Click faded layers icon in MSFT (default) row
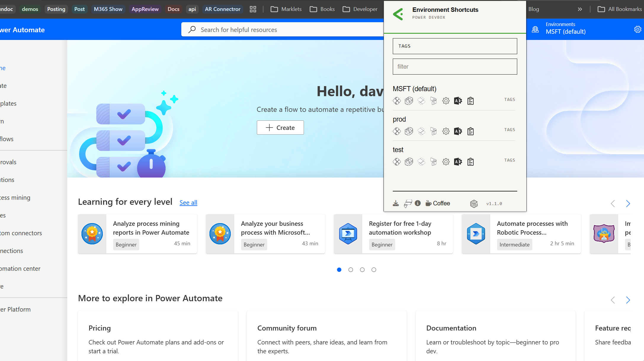644x361 pixels. (421, 101)
